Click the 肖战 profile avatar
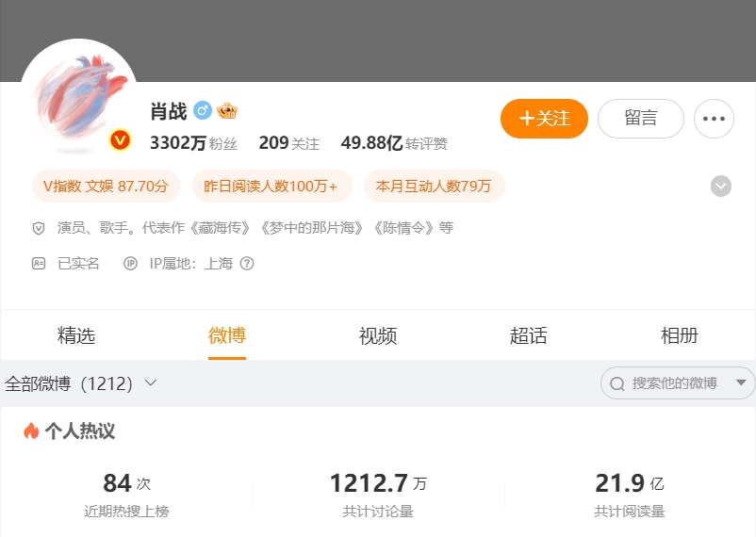 tap(78, 97)
